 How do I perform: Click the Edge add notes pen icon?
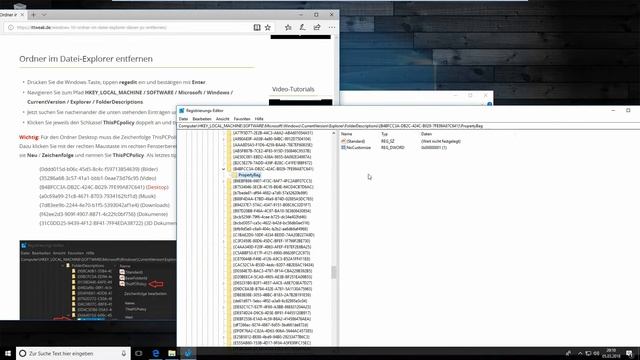302,27
